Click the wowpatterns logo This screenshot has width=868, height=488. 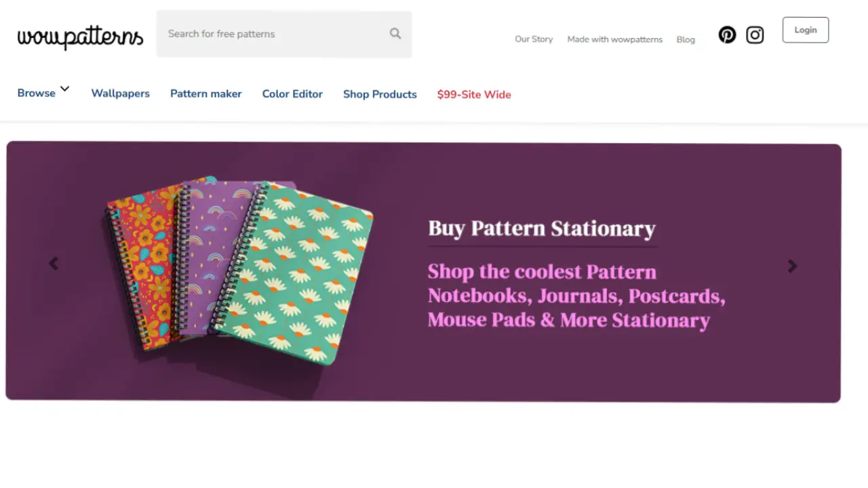(80, 37)
